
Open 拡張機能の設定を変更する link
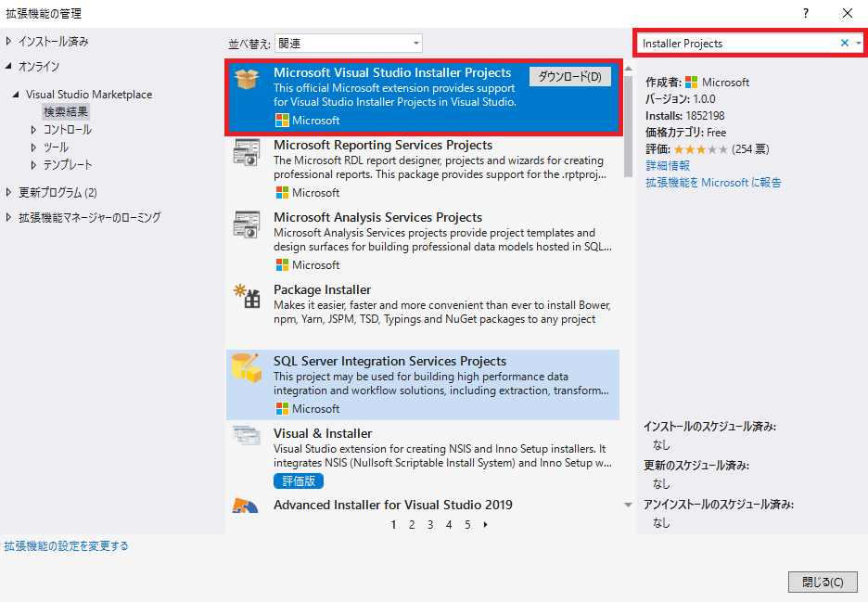67,546
